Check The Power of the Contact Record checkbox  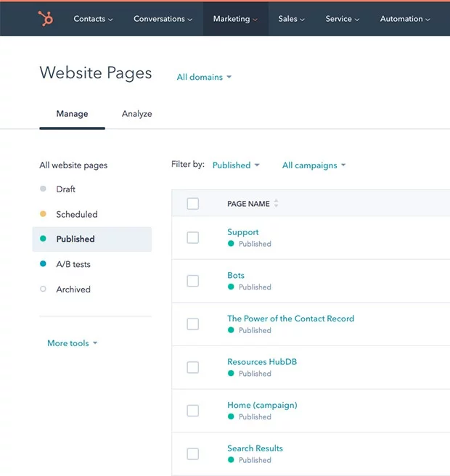coord(193,324)
